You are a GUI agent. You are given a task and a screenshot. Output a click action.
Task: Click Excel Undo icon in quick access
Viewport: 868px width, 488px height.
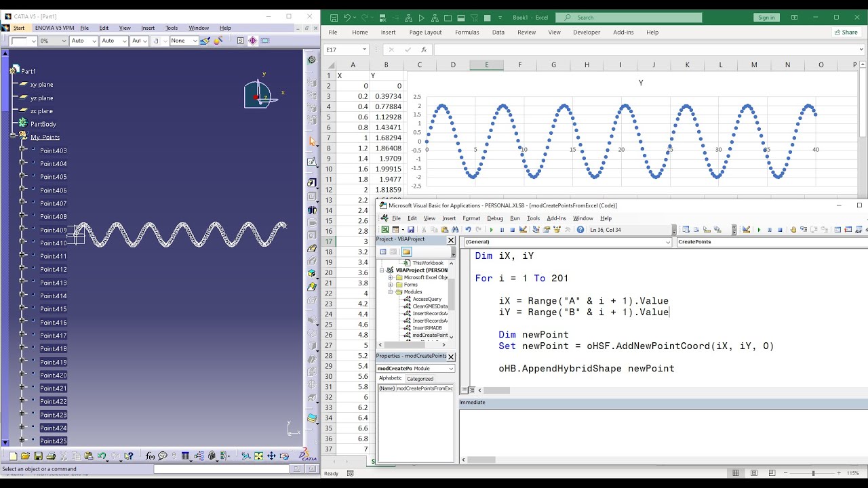[347, 18]
